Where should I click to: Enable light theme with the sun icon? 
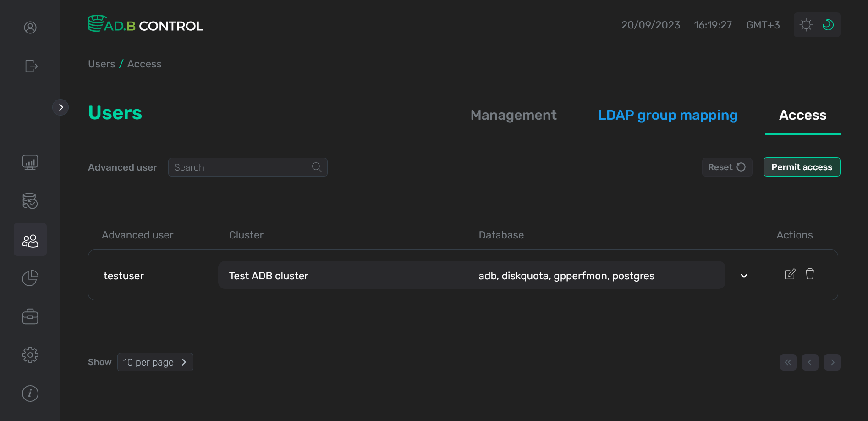pos(806,25)
